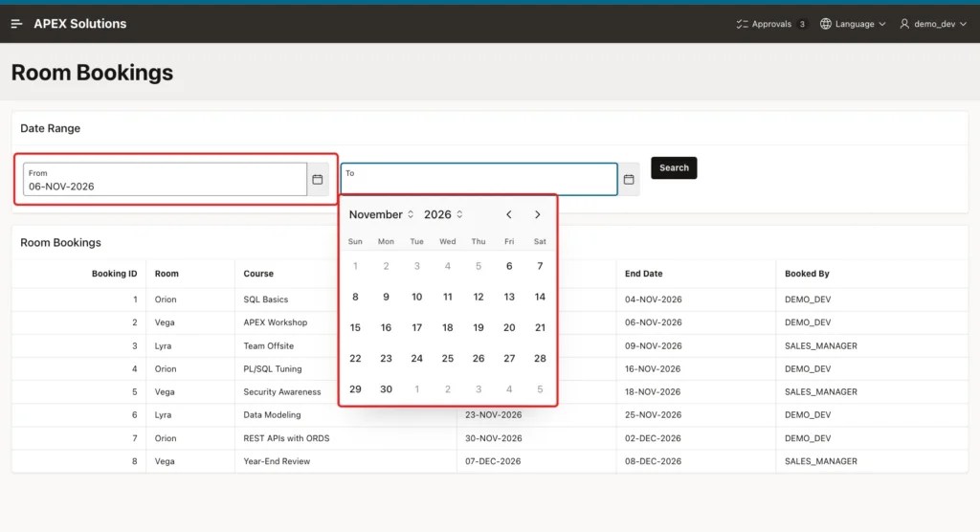Screen dimensions: 980x532
Task: Click the Search button
Action: click(x=674, y=167)
